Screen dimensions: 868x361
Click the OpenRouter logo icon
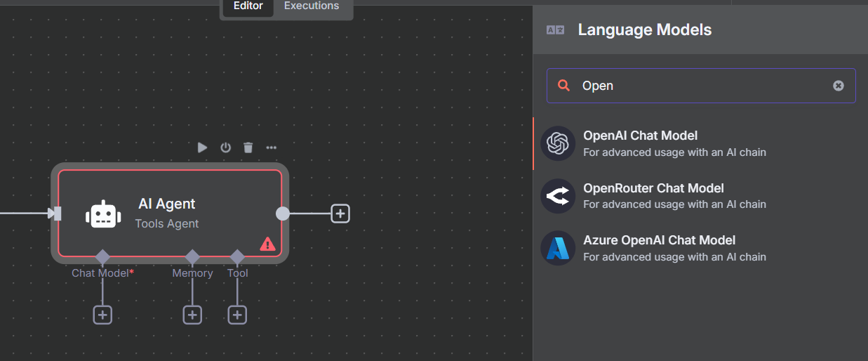(558, 196)
